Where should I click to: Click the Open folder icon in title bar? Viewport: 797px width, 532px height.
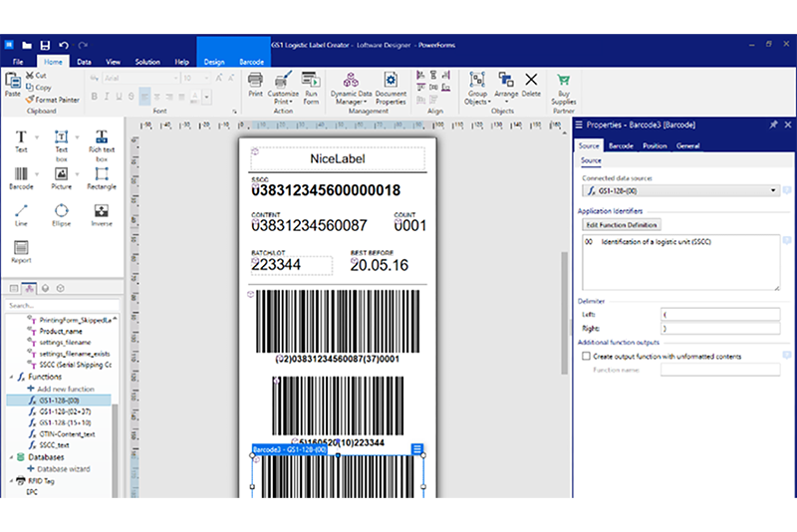[27, 45]
